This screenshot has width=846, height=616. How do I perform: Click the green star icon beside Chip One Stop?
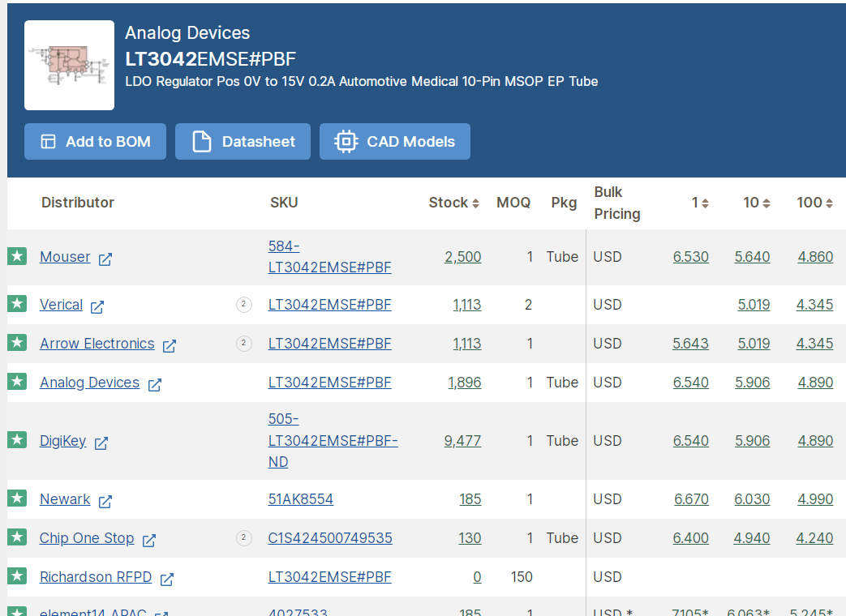[x=17, y=537]
